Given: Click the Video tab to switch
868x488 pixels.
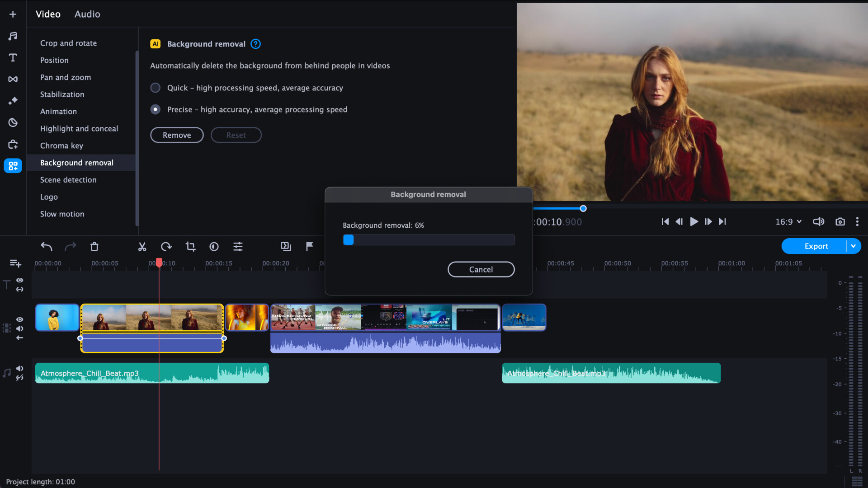Looking at the screenshot, I should click(46, 14).
